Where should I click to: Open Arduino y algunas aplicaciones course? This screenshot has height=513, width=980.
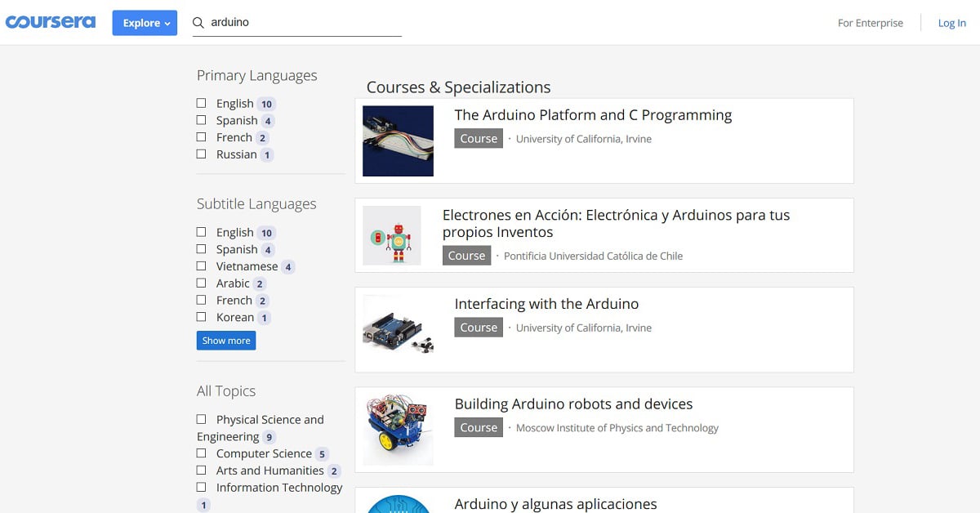[x=555, y=504]
